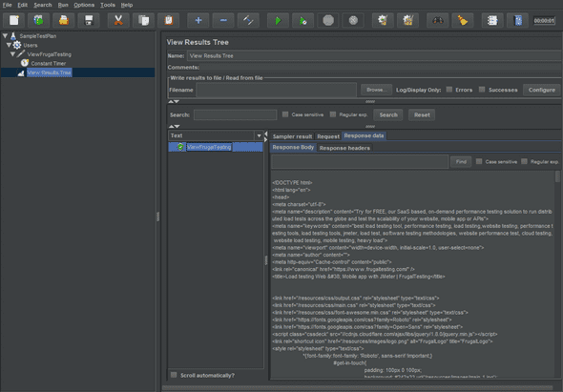Open the File menu
This screenshot has height=392, width=563.
click(8, 5)
